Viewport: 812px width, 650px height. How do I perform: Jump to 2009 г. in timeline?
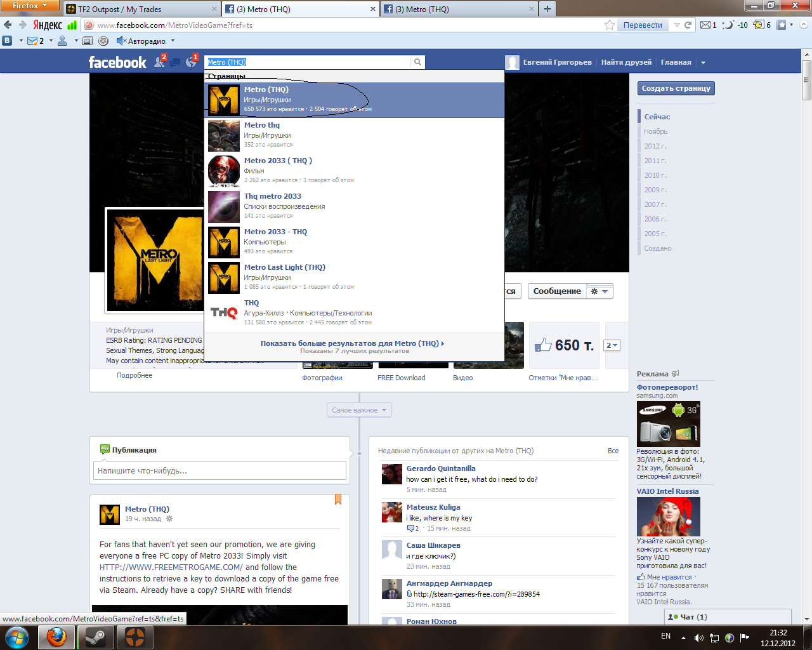coord(655,190)
